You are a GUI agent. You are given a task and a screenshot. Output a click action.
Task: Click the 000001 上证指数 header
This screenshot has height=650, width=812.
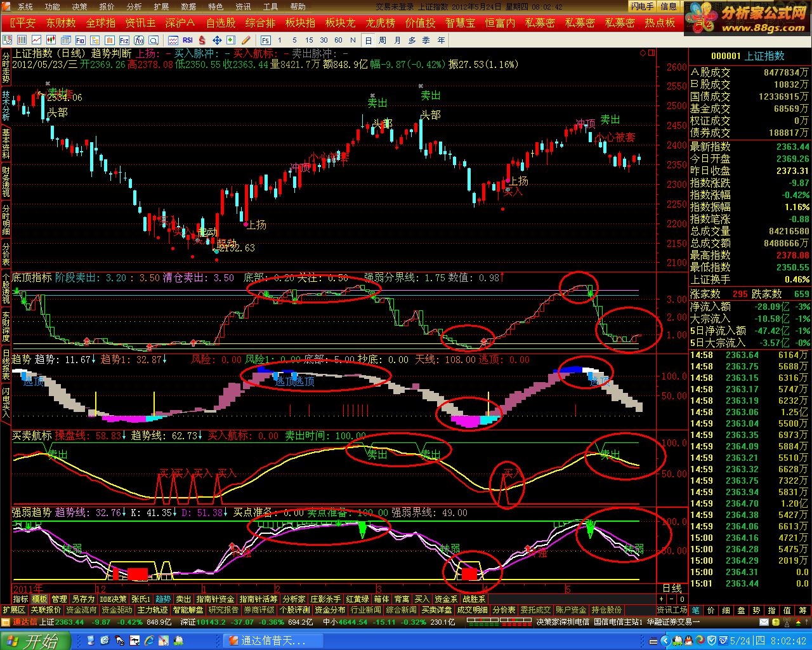tap(747, 56)
